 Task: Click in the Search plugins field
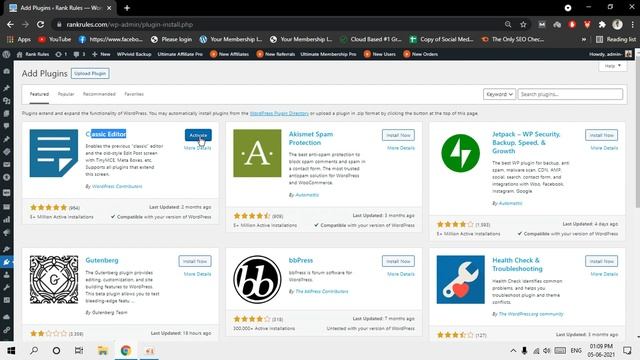570,94
